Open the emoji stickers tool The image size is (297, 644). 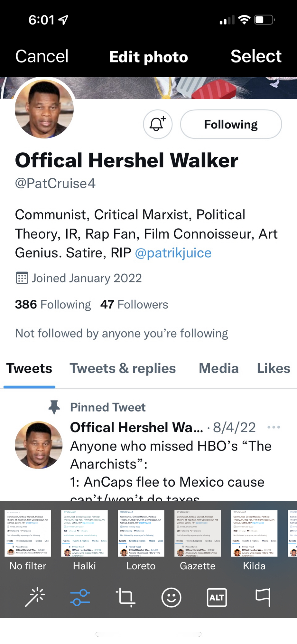coord(171,597)
